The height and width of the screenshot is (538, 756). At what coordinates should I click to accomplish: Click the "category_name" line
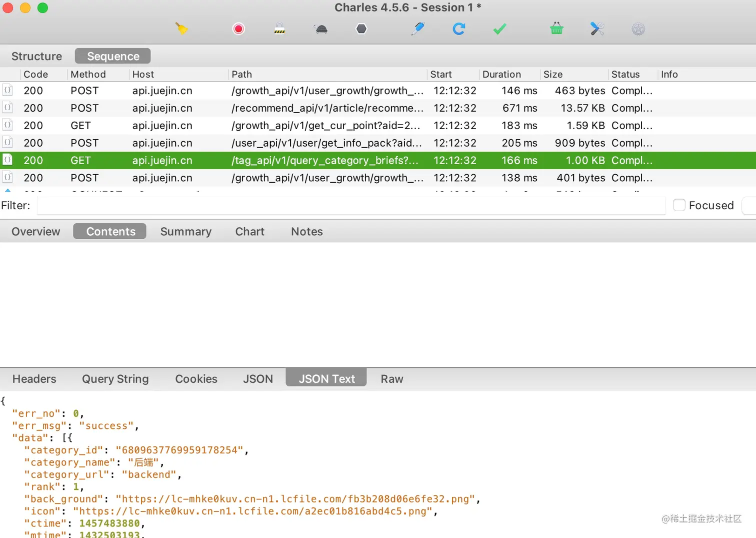[94, 462]
